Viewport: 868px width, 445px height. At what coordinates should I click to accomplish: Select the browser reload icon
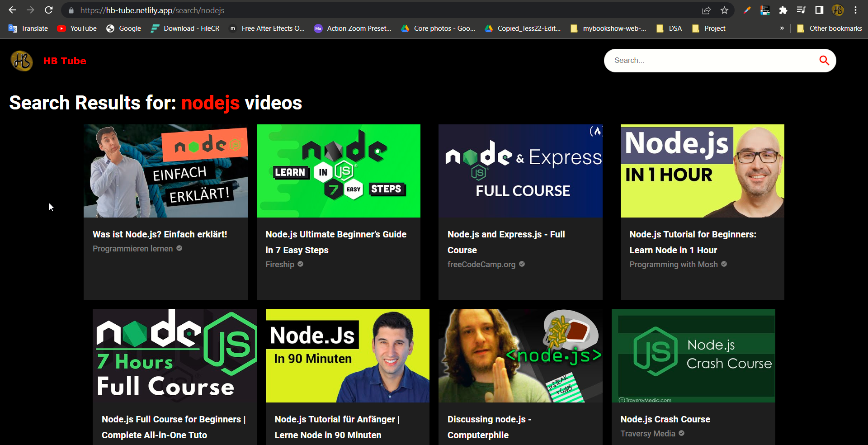coord(49,10)
